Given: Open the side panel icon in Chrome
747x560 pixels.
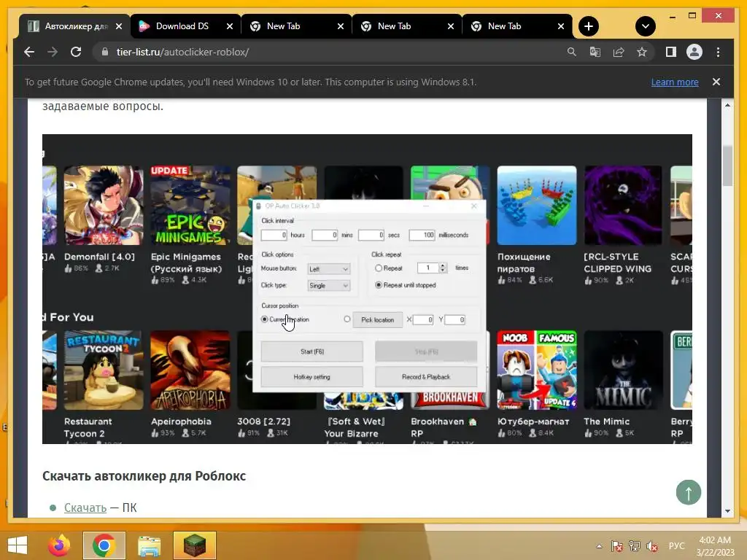Looking at the screenshot, I should pyautogui.click(x=671, y=52).
